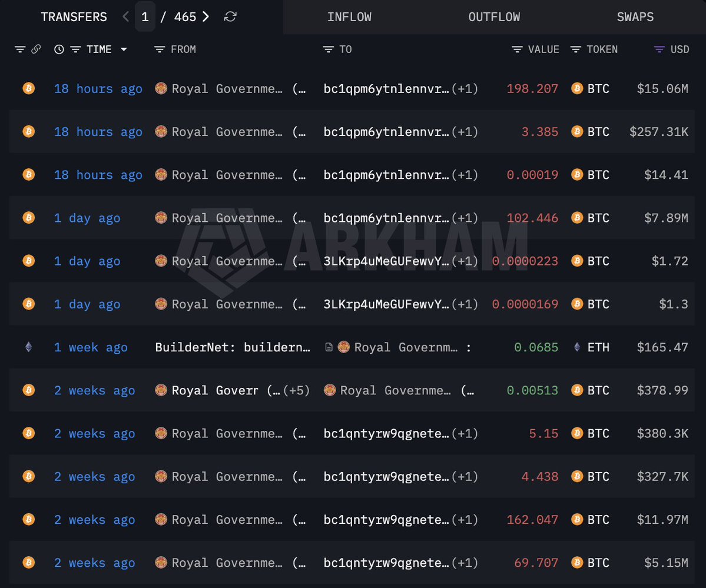Screen dimensions: 706x588
Task: Expand (+1) recipients in the $7.89M row
Action: [x=465, y=218]
